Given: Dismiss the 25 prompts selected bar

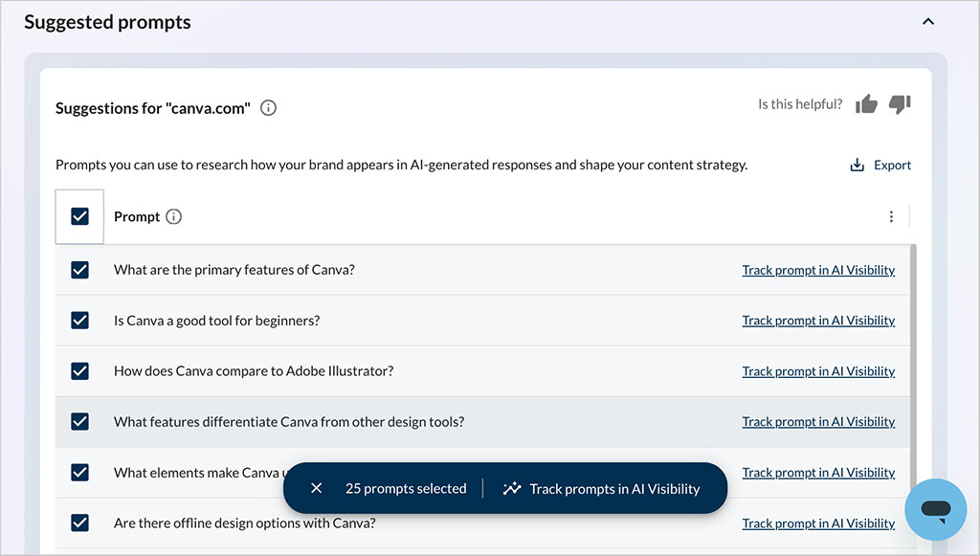Looking at the screenshot, I should (316, 488).
